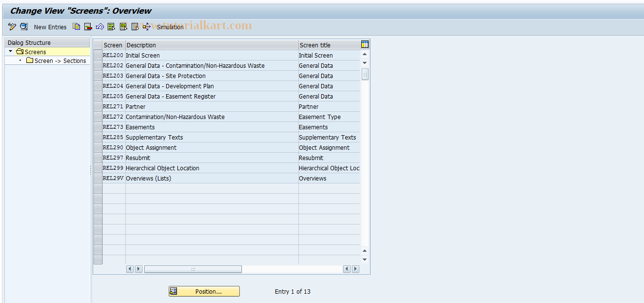Click the Screen -> Sections folder icon
This screenshot has width=644, height=303.
29,61
